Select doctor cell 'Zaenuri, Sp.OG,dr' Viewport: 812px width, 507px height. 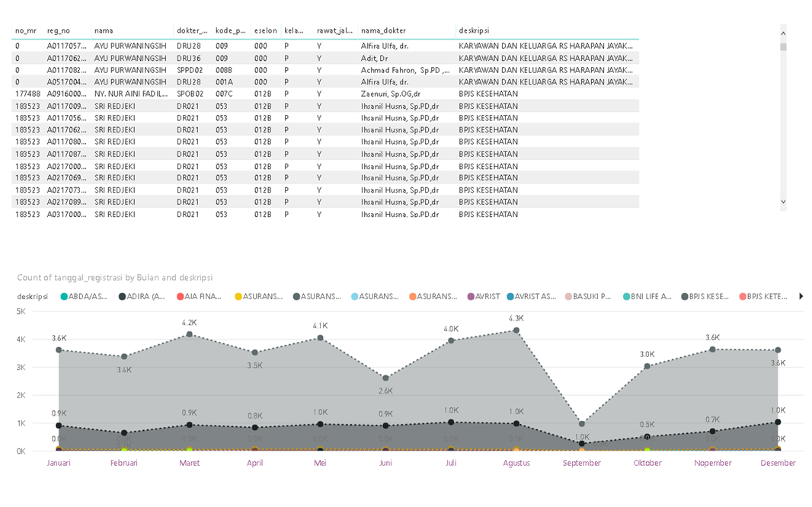click(x=391, y=94)
